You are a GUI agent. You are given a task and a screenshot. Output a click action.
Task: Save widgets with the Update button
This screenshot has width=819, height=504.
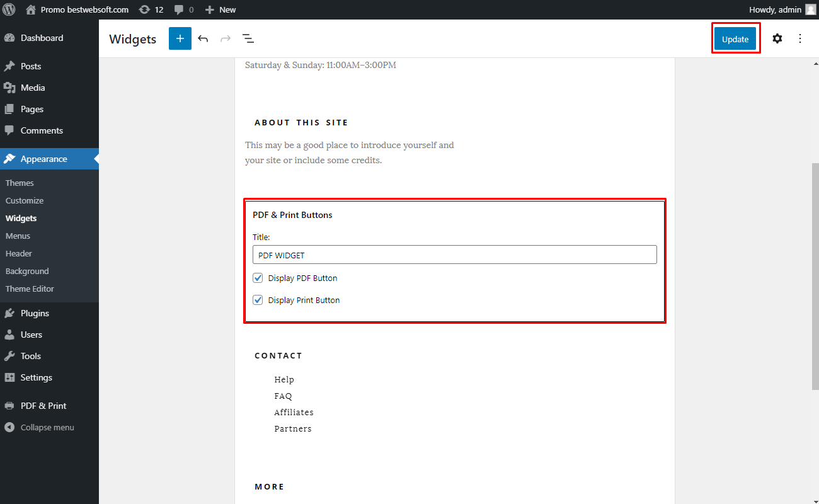[735, 38]
